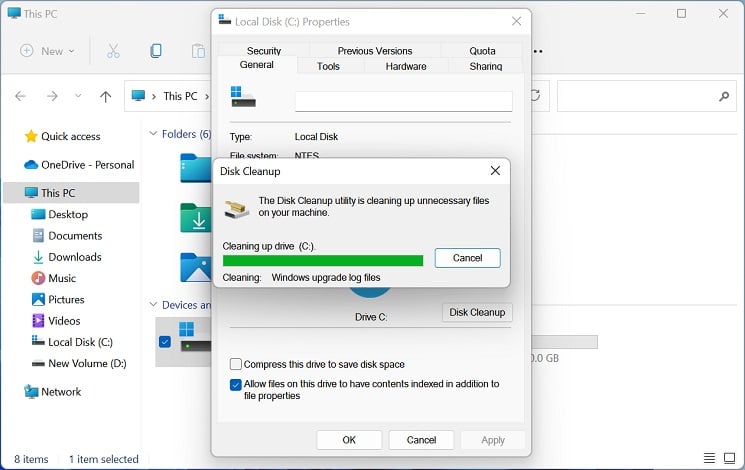Click OK in the Properties dialog
745x470 pixels.
[349, 440]
